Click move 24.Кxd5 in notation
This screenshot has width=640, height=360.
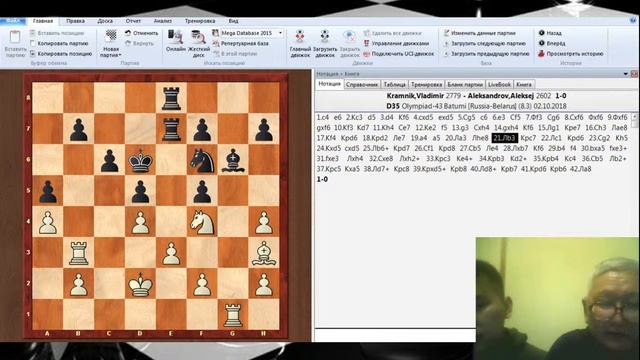point(329,148)
